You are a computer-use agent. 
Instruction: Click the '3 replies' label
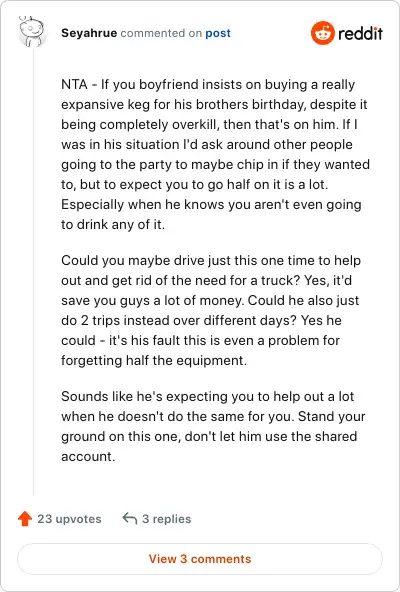167,519
